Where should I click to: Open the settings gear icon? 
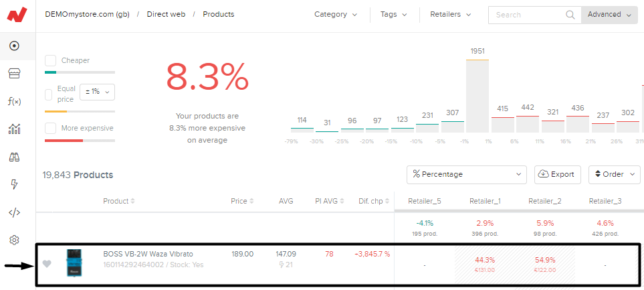coord(13,240)
